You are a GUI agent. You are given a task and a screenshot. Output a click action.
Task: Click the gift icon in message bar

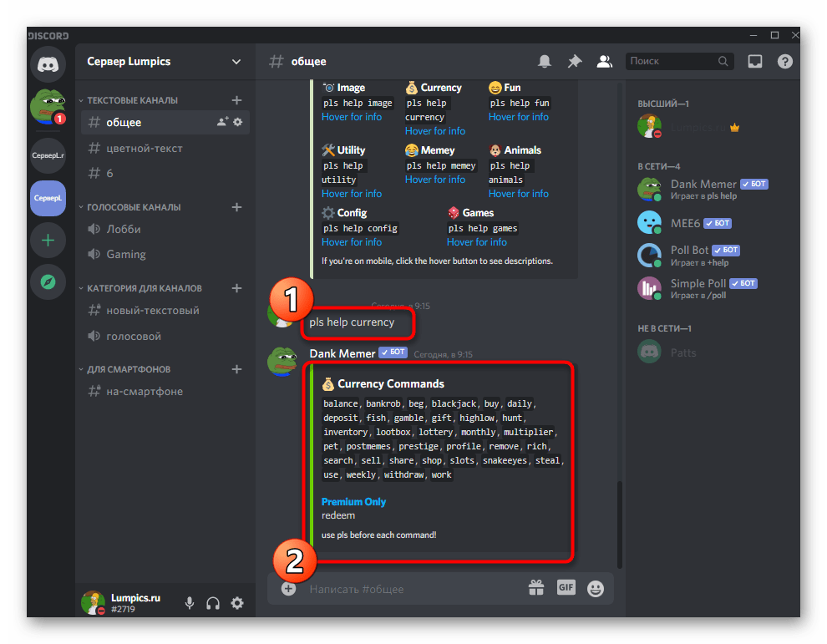click(x=536, y=588)
